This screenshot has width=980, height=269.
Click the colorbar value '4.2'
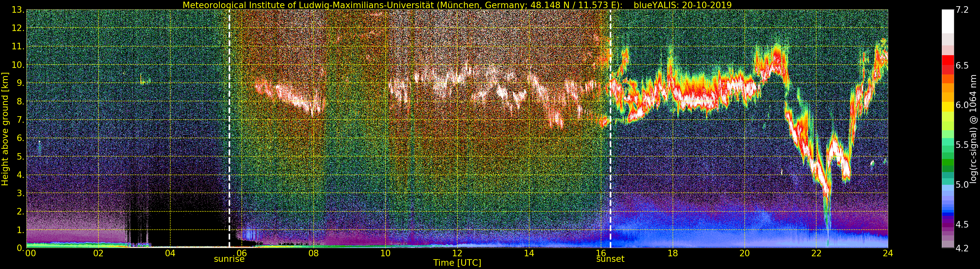tap(962, 248)
